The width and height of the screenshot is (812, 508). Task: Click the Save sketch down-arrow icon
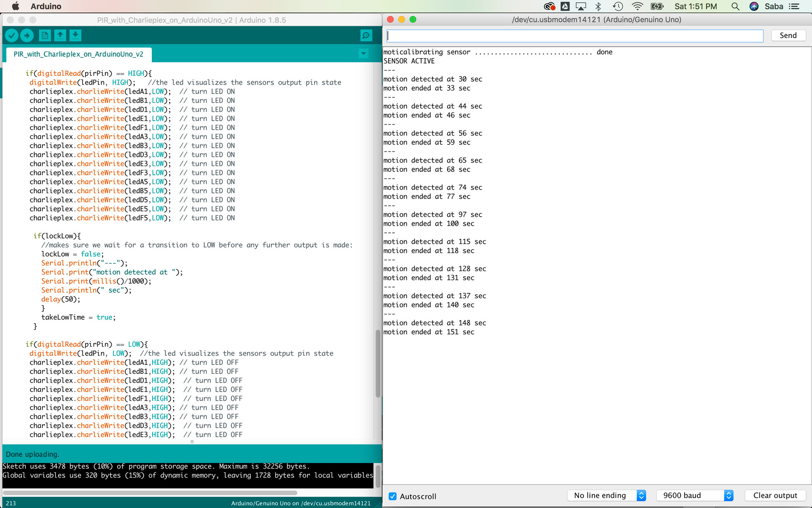[x=75, y=36]
